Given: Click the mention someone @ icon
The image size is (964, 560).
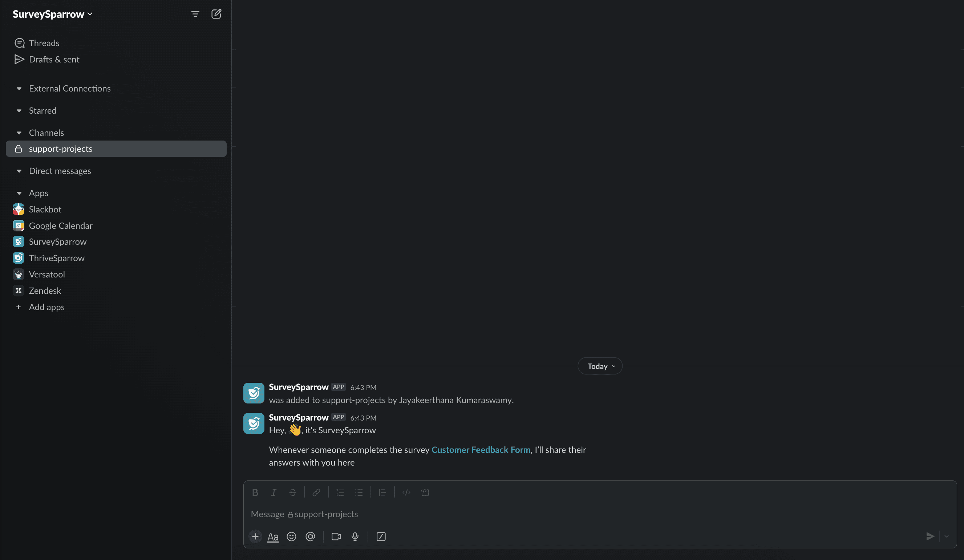Looking at the screenshot, I should (310, 536).
